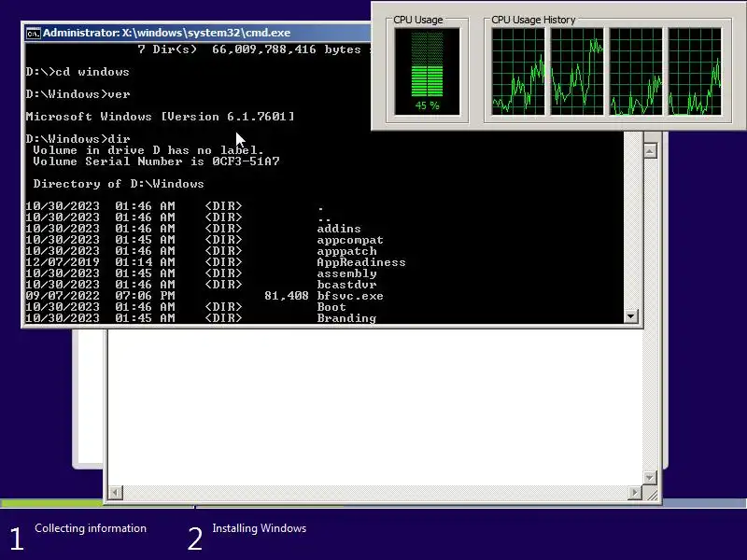Viewport: 747px width, 560px height.
Task: Click the "12/07/2019" date on AppReadiness row
Action: tap(63, 262)
